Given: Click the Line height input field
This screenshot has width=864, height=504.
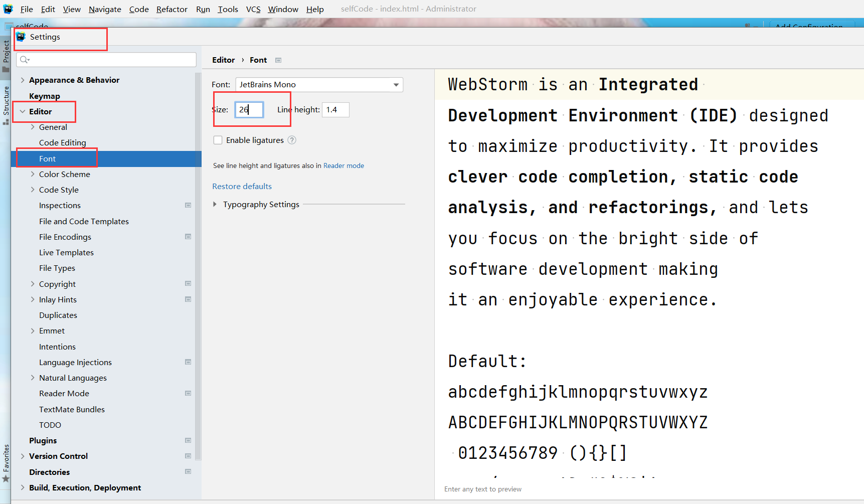Looking at the screenshot, I should [335, 109].
